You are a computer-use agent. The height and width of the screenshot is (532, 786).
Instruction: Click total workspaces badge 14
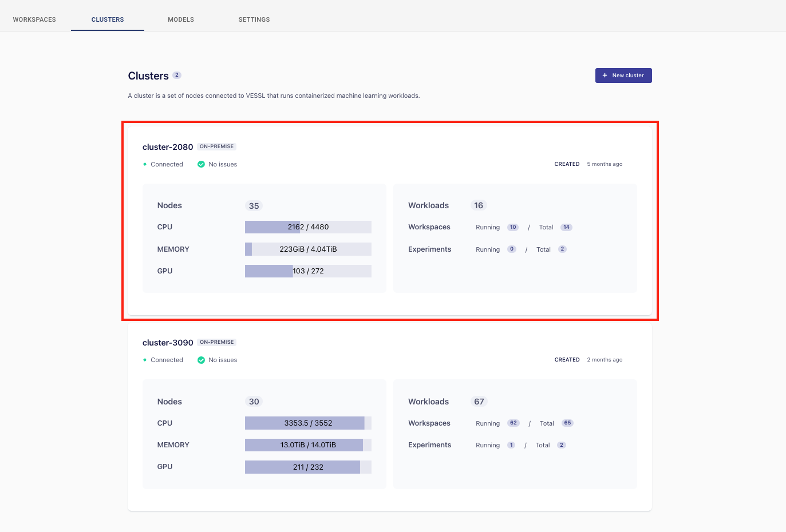[566, 227]
